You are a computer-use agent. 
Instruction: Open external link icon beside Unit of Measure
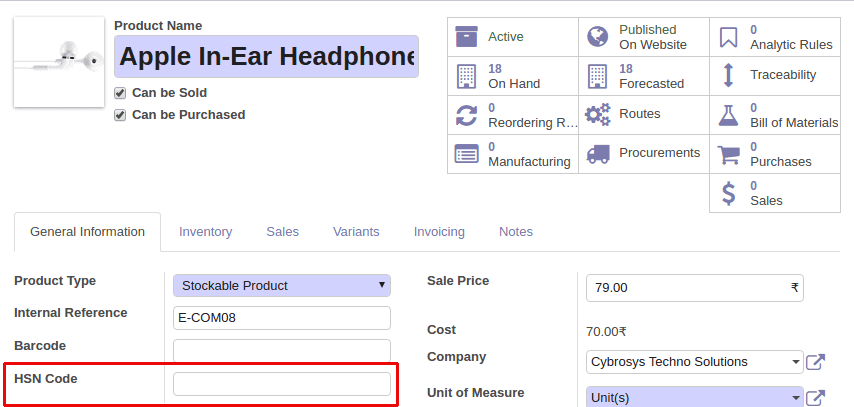pyautogui.click(x=815, y=398)
